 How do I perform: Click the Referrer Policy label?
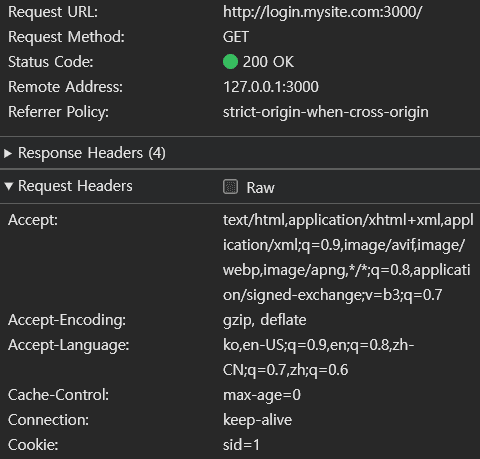58,112
